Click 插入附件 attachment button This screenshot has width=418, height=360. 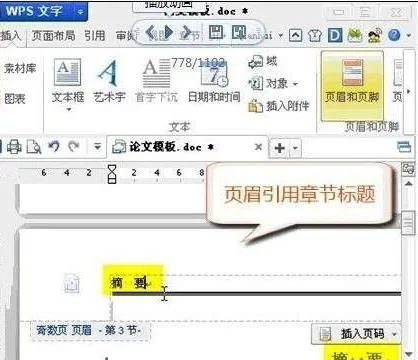279,106
